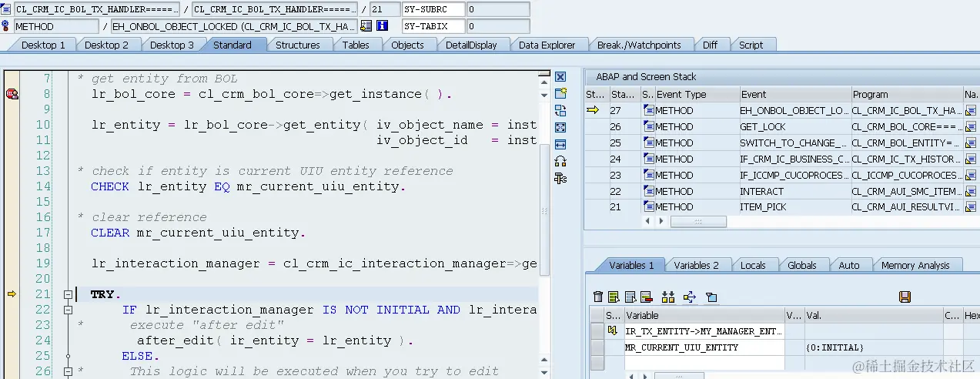Click the info icon next to method field
This screenshot has height=379, width=980.
(382, 26)
